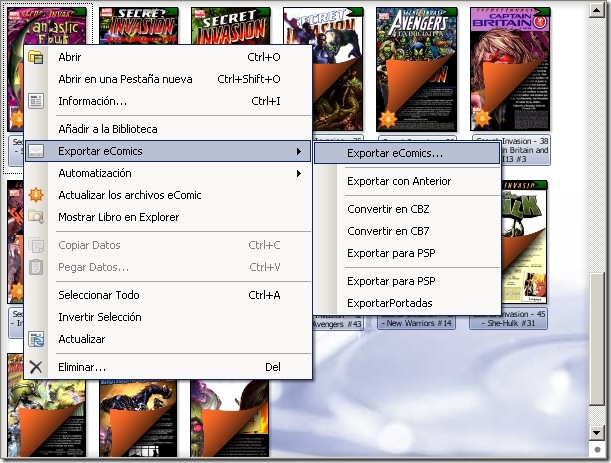The image size is (611, 463).
Task: Choose Convertir en CB7
Action: (407, 231)
